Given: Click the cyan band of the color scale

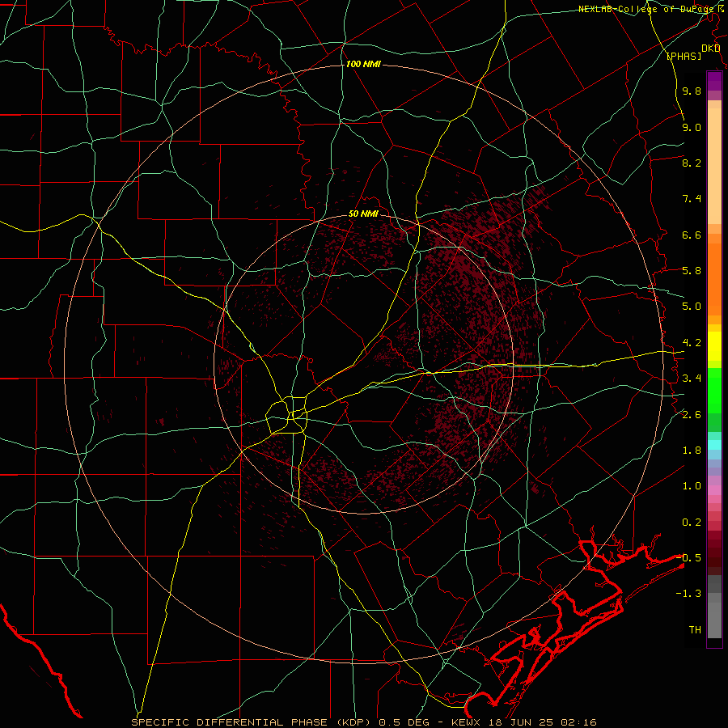Looking at the screenshot, I should point(714,445).
